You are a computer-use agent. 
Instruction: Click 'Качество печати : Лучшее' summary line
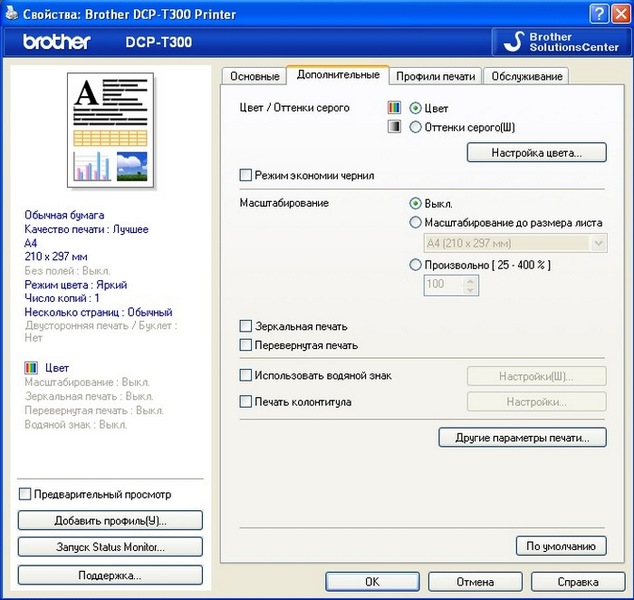pos(86,229)
